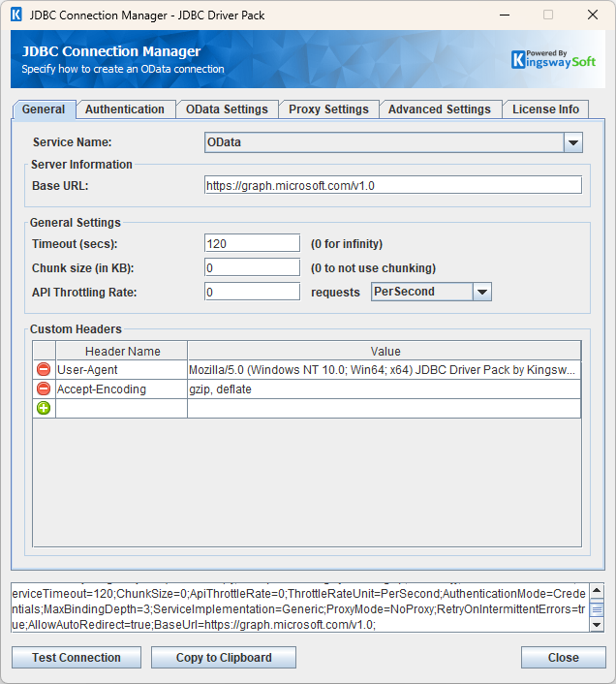Click the KingswaySoft logo

click(x=553, y=59)
